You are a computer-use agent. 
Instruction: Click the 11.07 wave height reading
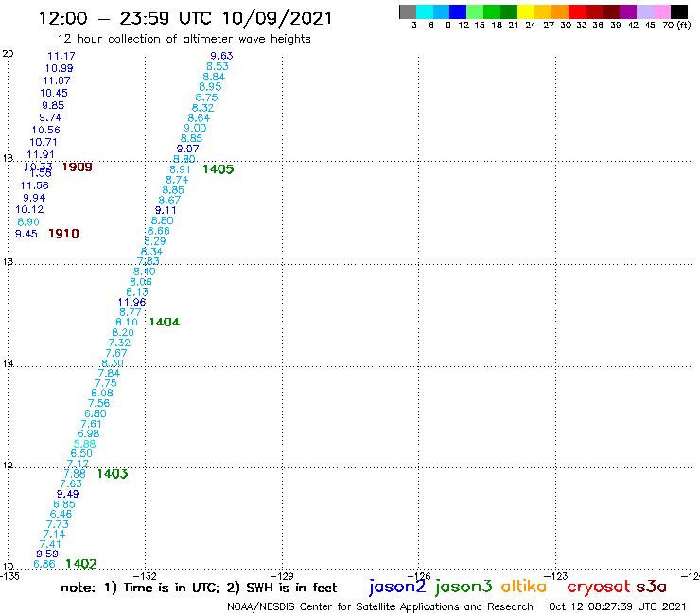(57, 80)
